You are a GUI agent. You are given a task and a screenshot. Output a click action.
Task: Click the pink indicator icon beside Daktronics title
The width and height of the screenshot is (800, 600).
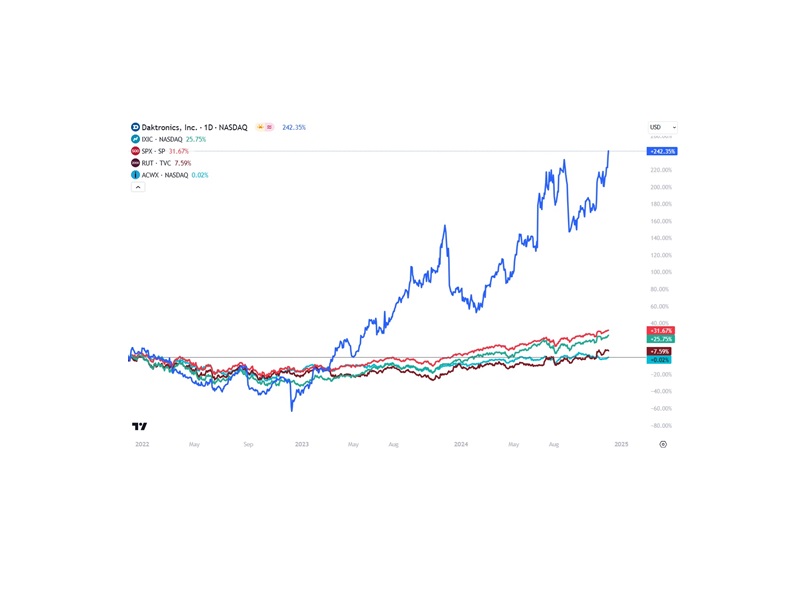[269, 128]
